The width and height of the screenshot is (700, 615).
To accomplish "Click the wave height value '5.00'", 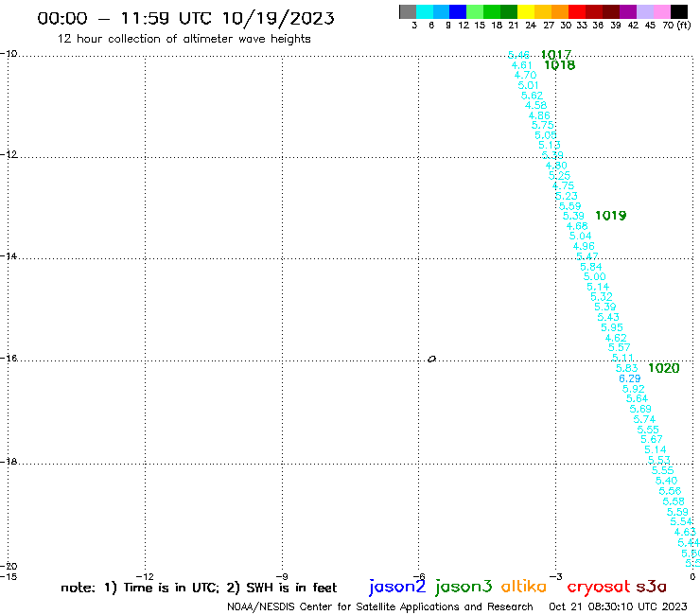I will tap(595, 276).
